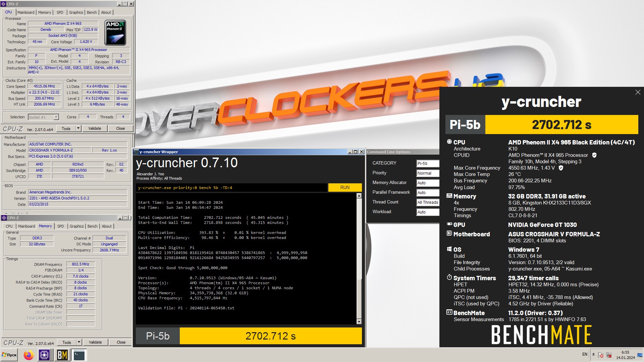
Task: Open the About tab in lower CPU-Z window
Action: [x=107, y=226]
